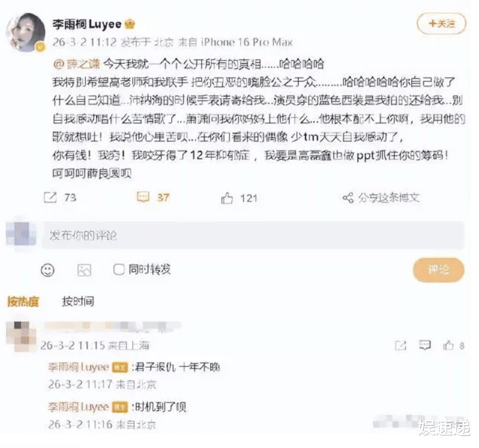The width and height of the screenshot is (479, 448).
Task: Click the share icon beside 分享这条博文
Action: 348,198
